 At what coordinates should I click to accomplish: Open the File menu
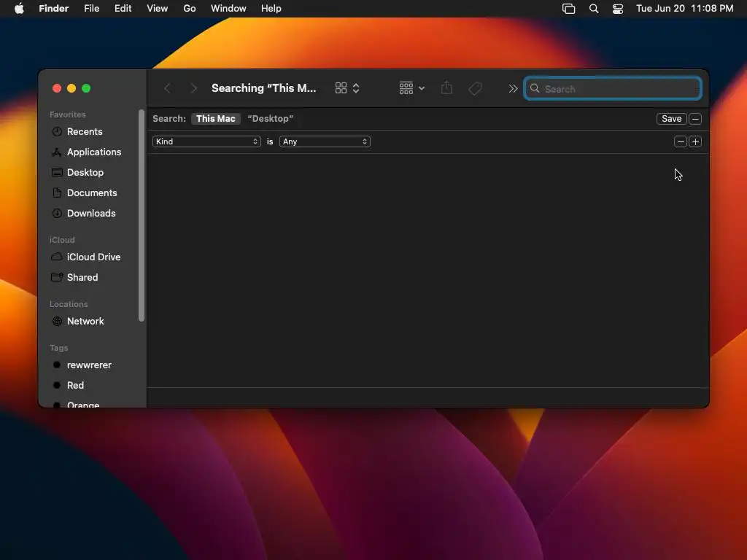click(x=91, y=8)
